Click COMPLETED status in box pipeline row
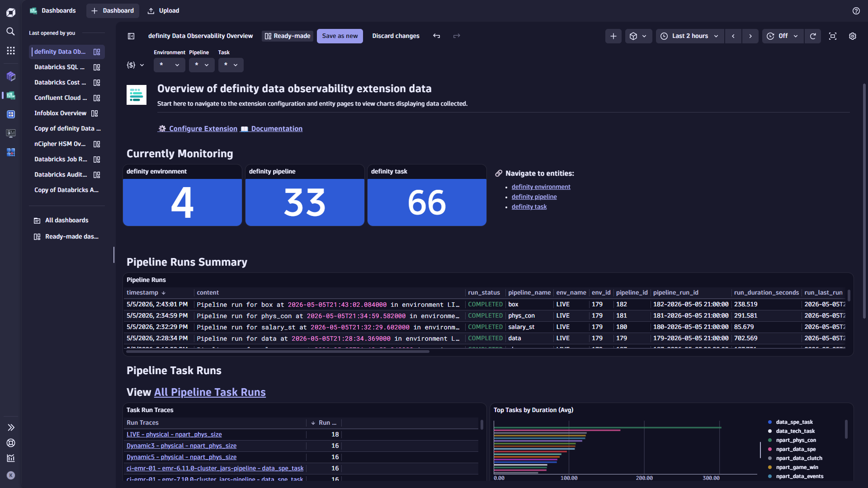 coord(486,305)
